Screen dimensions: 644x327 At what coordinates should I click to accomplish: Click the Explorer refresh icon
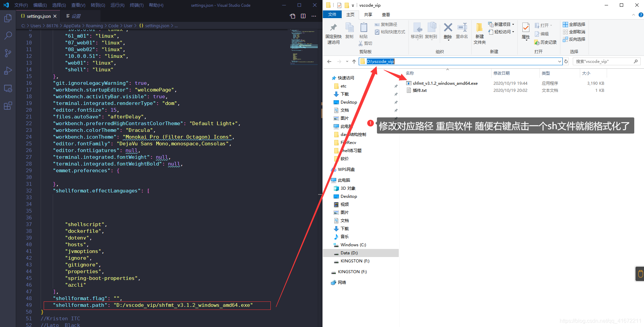[566, 61]
